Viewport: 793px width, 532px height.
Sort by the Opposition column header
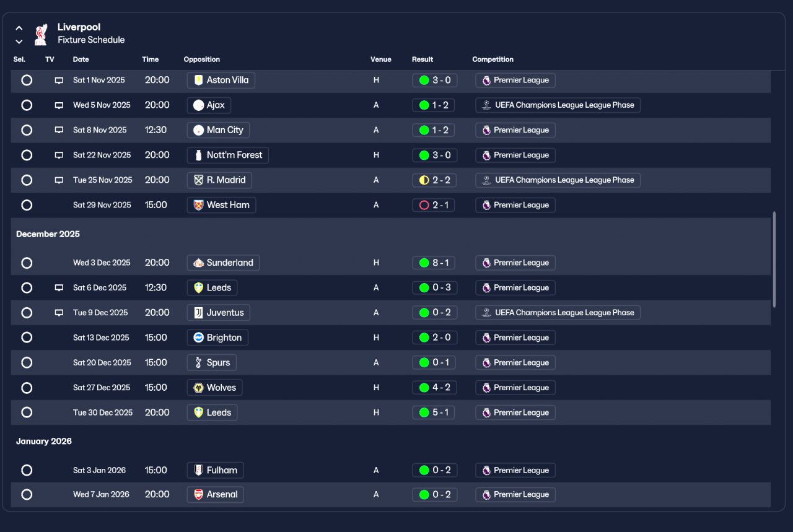(x=202, y=59)
